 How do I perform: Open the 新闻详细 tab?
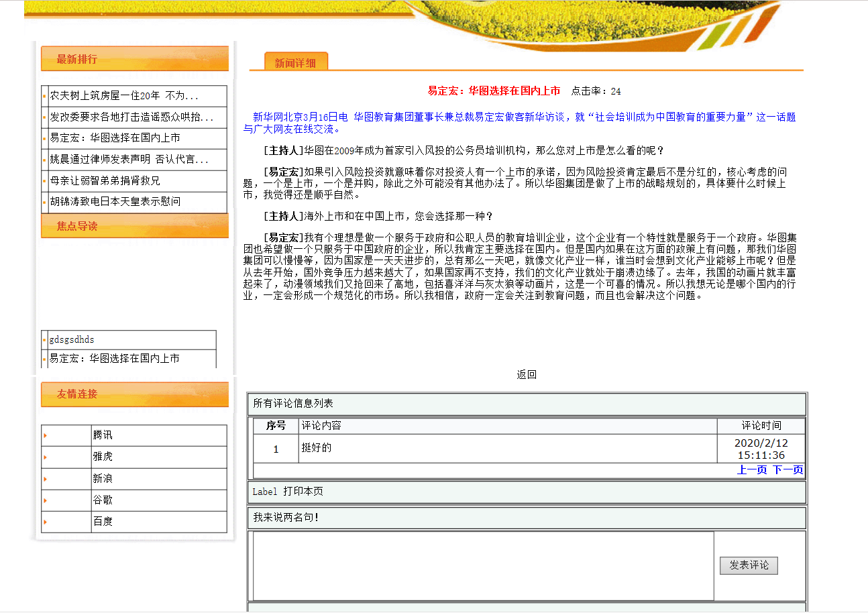point(295,63)
